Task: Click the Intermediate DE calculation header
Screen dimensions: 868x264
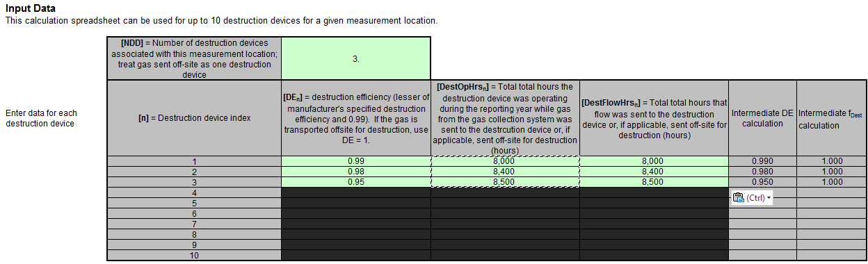Action: pos(762,118)
